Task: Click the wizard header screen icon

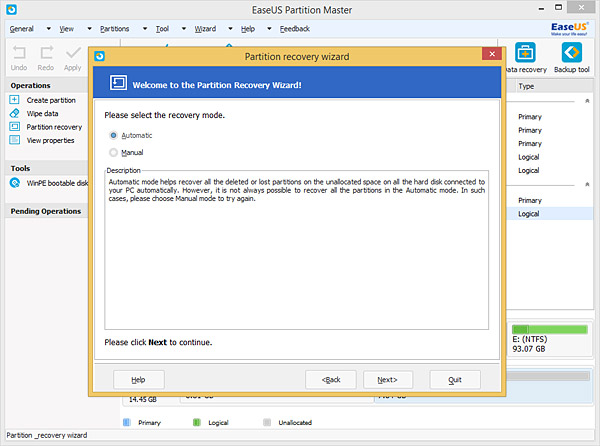Action: [x=118, y=83]
